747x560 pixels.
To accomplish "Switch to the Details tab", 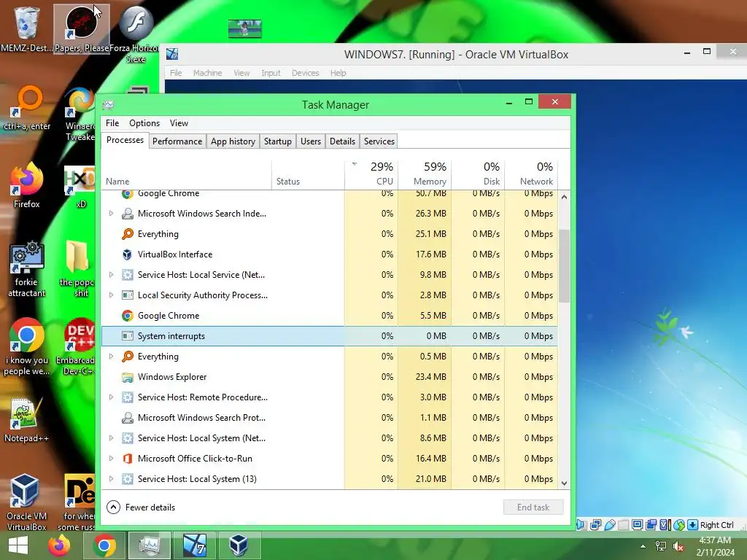I will coord(342,141).
